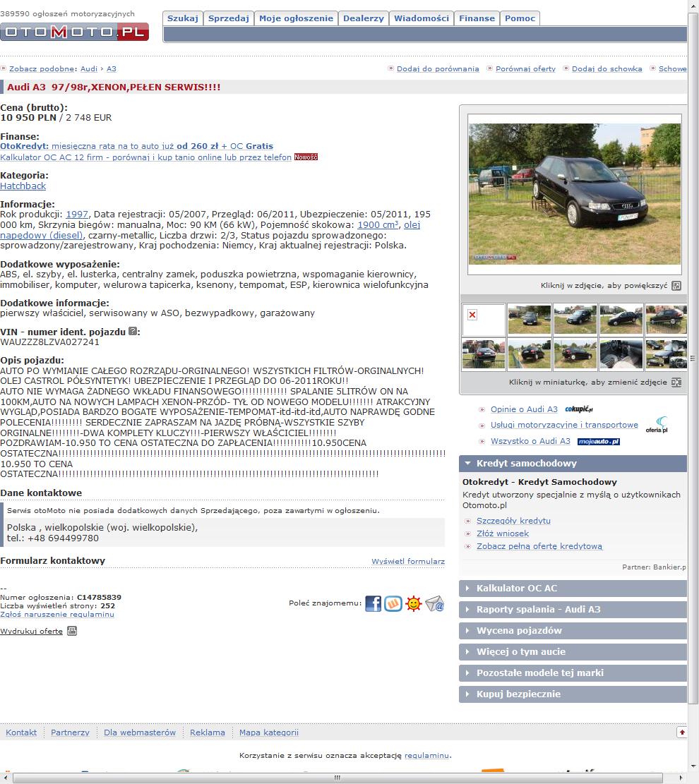Open the OtoKredyt monthly installment link

point(136,146)
